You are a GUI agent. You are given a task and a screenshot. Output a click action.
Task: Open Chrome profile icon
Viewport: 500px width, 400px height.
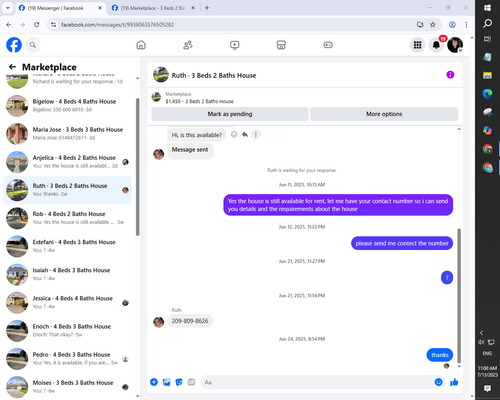click(452, 24)
